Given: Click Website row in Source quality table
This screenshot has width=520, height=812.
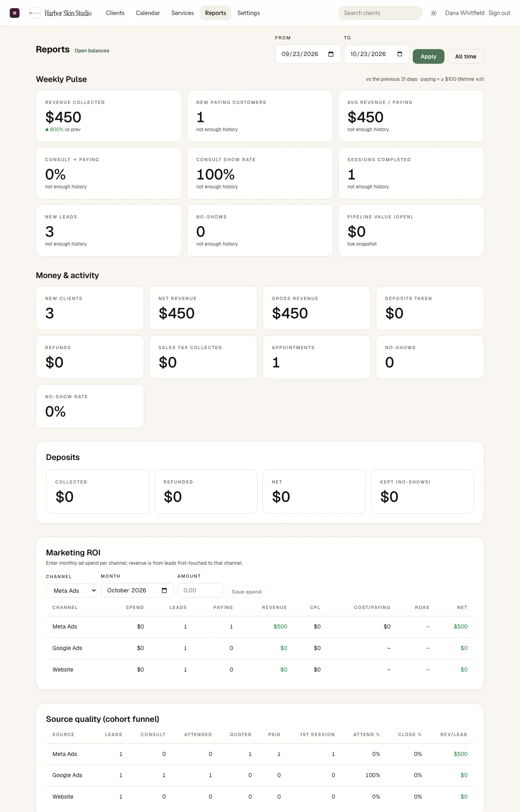Looking at the screenshot, I should 260,797.
